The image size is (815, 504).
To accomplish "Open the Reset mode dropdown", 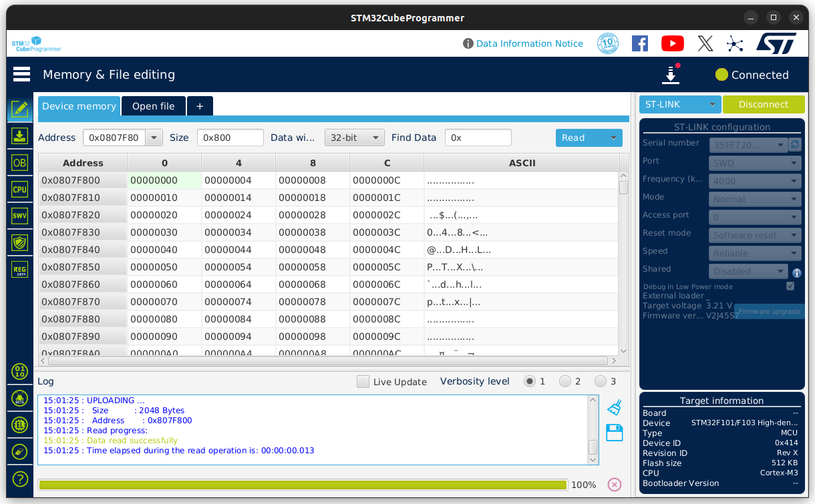I will [x=754, y=235].
